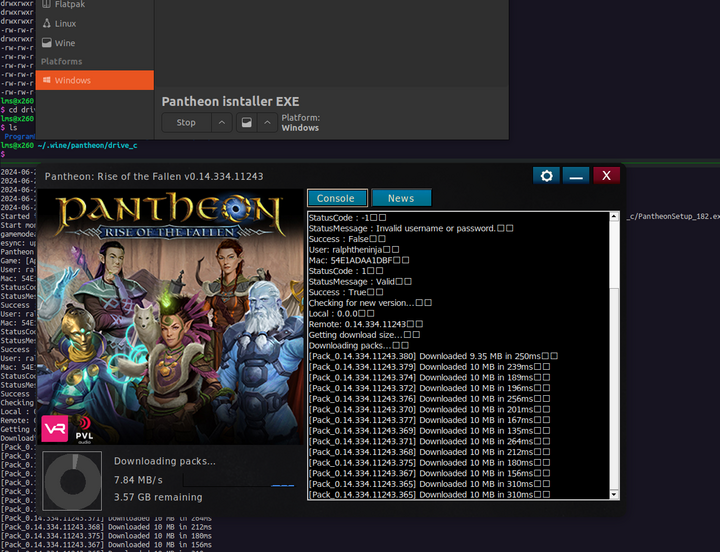Click 'Remote: 0.14.334.11243' console line
The image size is (720, 552).
[366, 324]
